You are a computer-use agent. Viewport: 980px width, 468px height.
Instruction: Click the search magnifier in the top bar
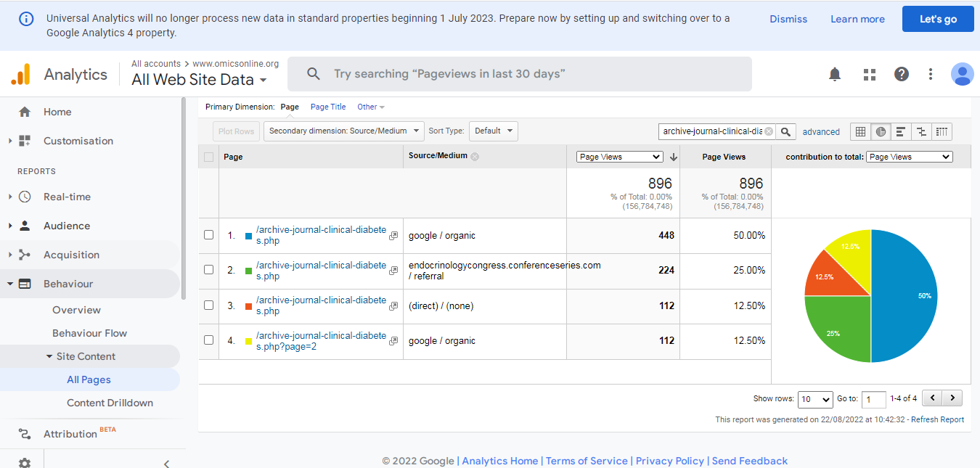(314, 74)
